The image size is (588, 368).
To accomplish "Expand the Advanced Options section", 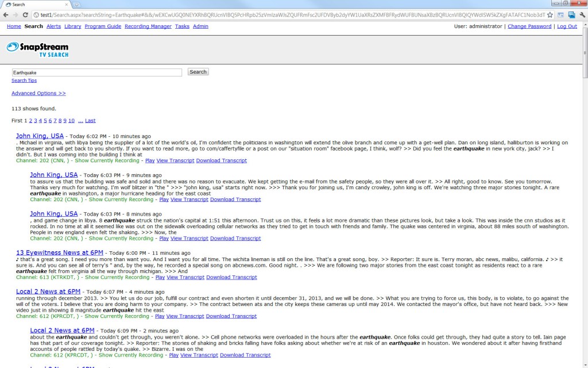I will tap(38, 93).
